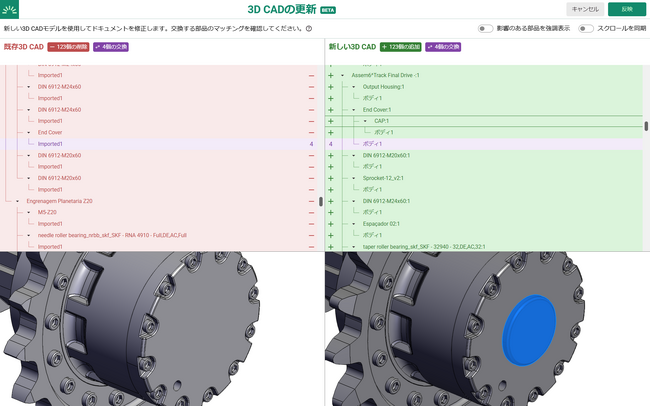Click the help question mark icon after the description
Image resolution: width=650 pixels, height=407 pixels.
coord(309,29)
